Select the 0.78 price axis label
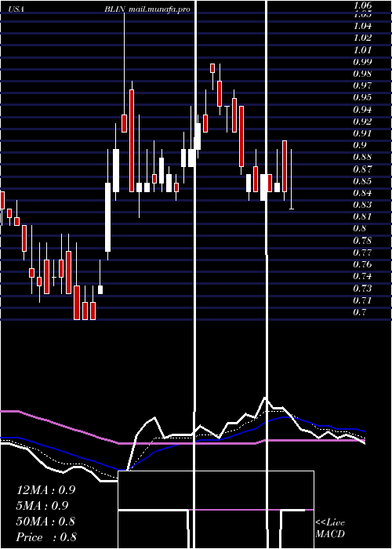Viewport: 392px width, 549px height. [x=362, y=241]
